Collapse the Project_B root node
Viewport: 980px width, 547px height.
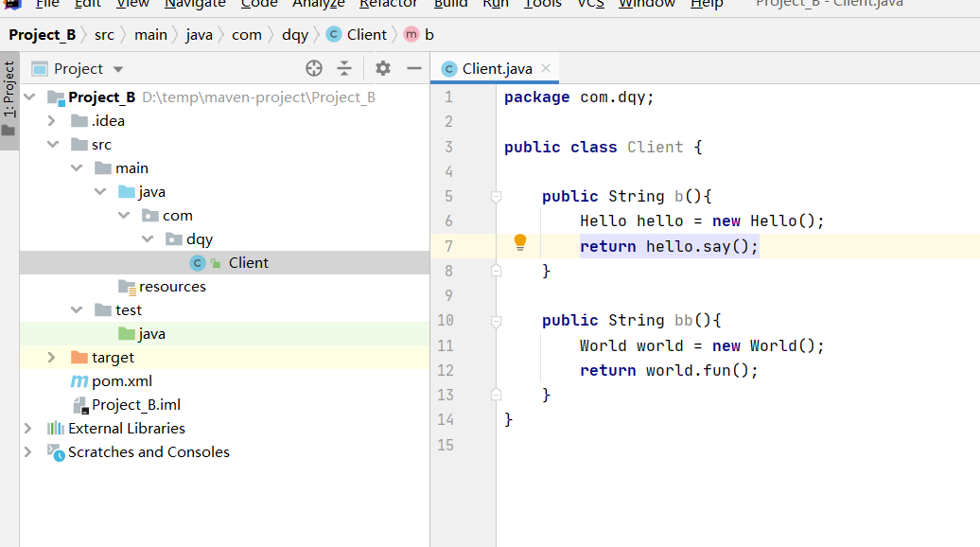tap(29, 97)
